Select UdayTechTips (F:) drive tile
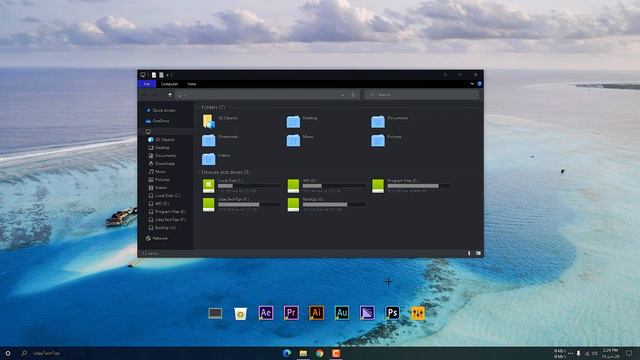 (x=241, y=204)
